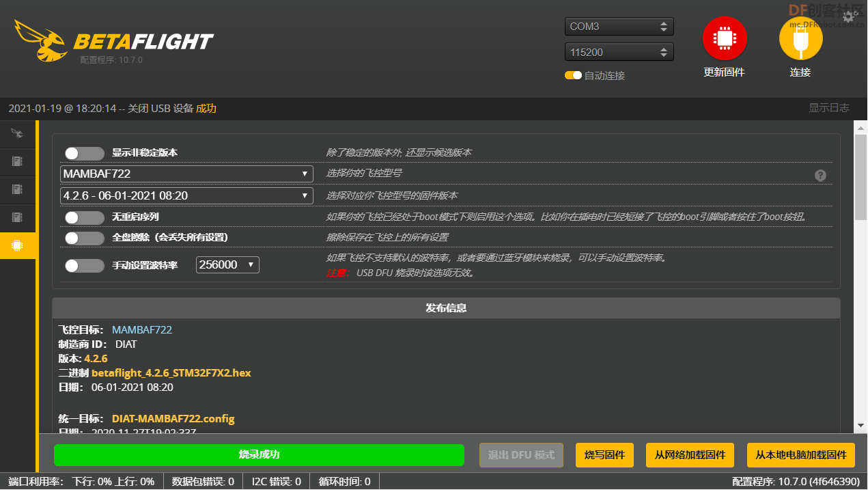The image size is (868, 490).
Task: Select the active firmware flasher sidebar tab
Action: pos(18,245)
